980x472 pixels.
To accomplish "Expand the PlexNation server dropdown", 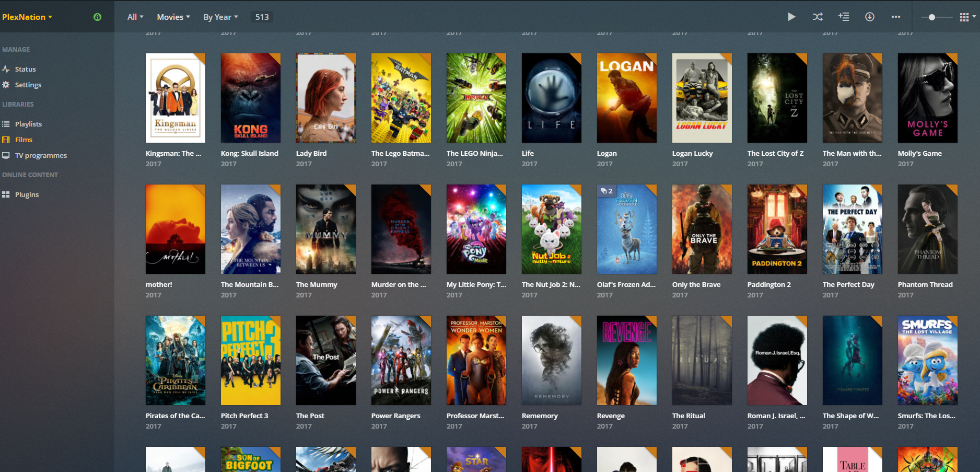I will (x=27, y=17).
